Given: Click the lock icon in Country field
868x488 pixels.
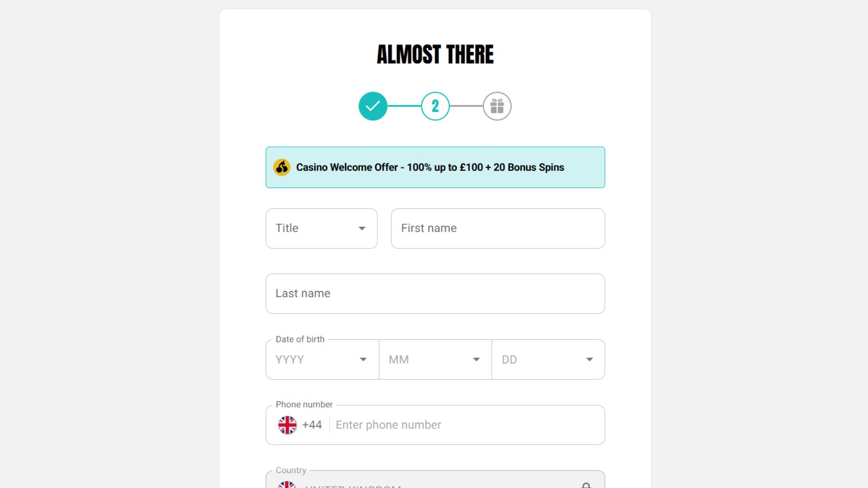Looking at the screenshot, I should [586, 485].
